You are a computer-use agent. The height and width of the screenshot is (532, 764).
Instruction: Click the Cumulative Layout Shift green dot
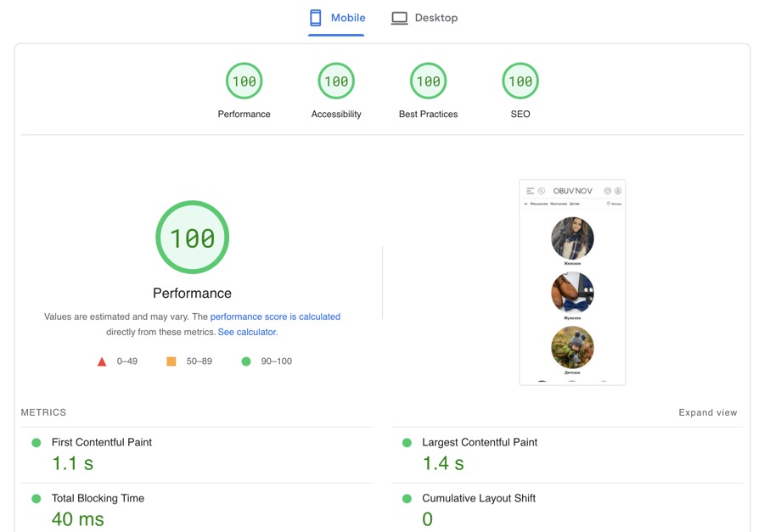407,499
